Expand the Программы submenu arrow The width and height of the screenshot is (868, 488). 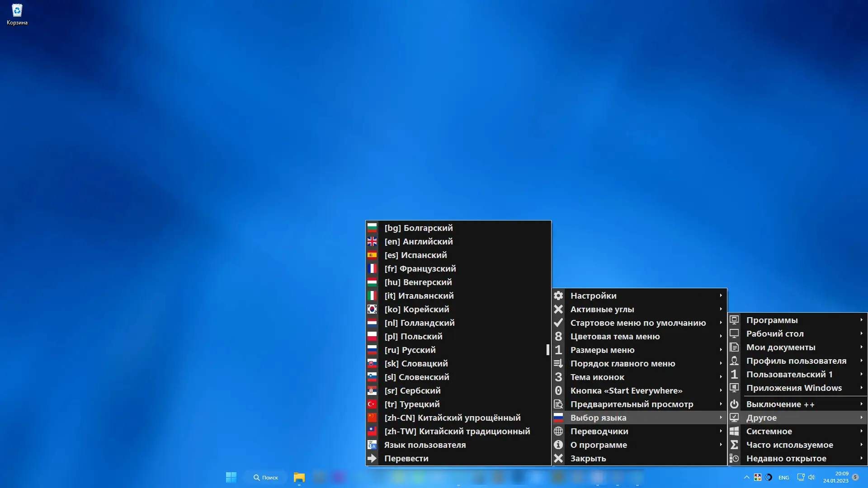click(861, 320)
